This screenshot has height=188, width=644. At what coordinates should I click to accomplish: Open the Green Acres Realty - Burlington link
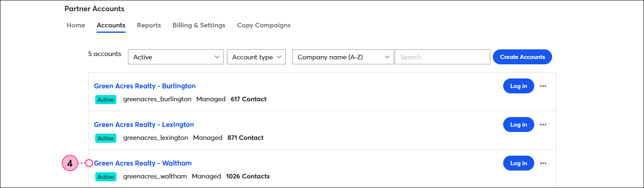[145, 86]
